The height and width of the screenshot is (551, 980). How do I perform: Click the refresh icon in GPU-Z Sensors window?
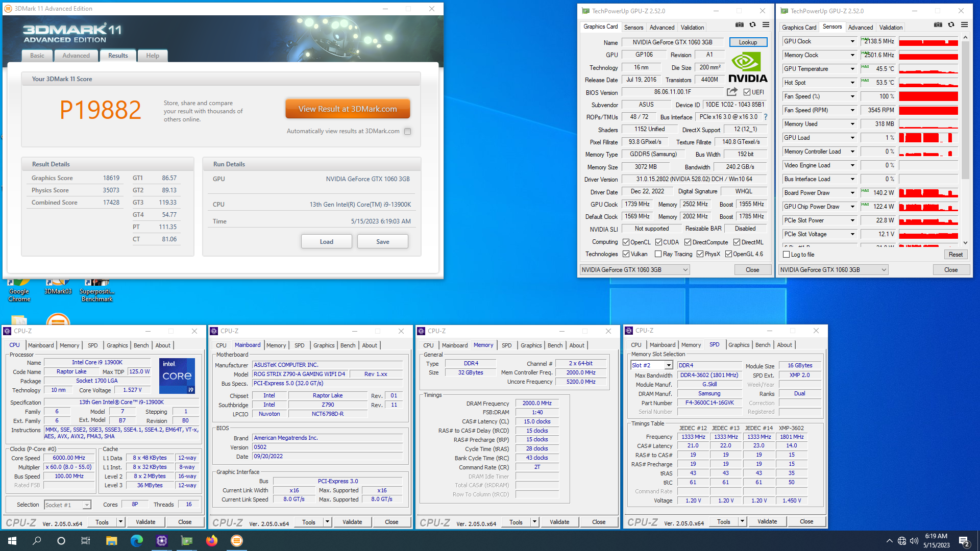951,24
